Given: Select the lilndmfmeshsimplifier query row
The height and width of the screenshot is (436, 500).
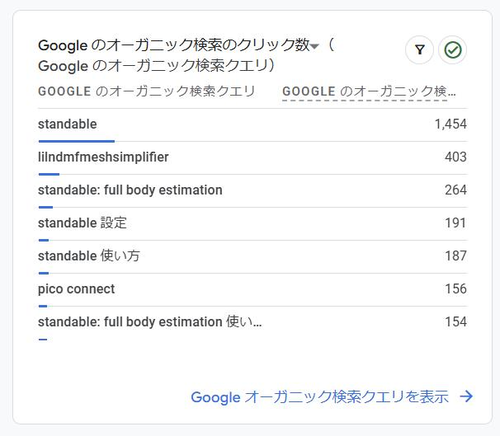Looking at the screenshot, I should (x=252, y=157).
